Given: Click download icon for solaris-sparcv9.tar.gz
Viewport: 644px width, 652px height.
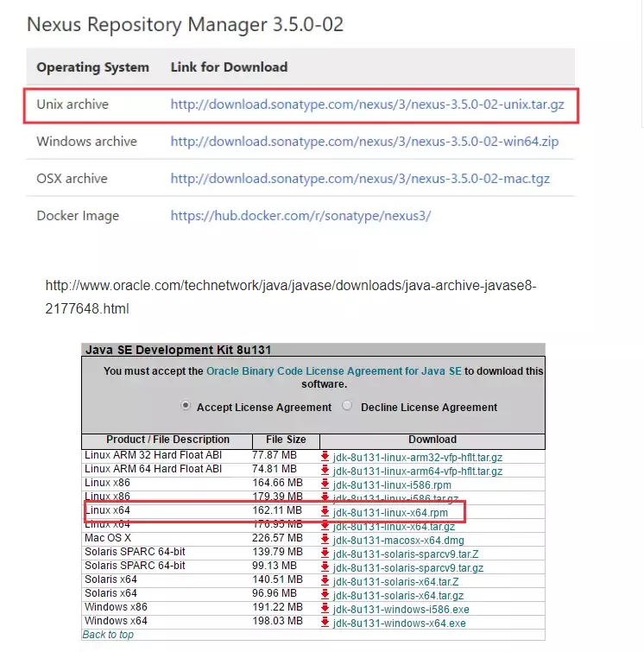Looking at the screenshot, I should (325, 567).
